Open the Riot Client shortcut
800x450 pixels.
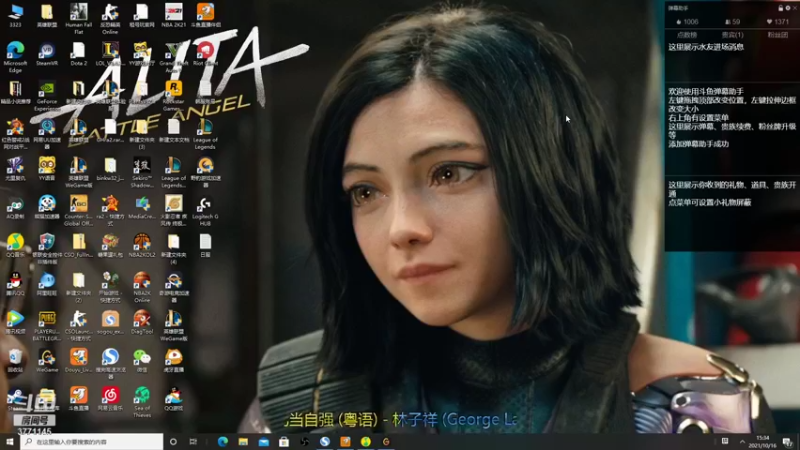[x=205, y=54]
